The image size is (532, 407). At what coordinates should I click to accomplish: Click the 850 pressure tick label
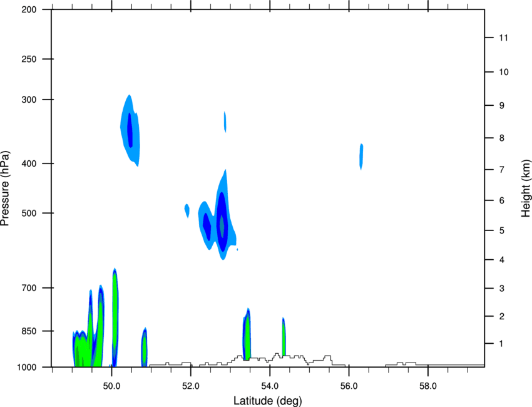click(x=29, y=331)
